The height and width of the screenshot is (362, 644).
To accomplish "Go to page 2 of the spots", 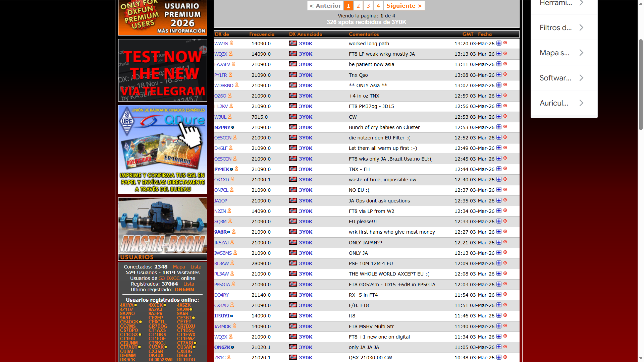I will 358,6.
